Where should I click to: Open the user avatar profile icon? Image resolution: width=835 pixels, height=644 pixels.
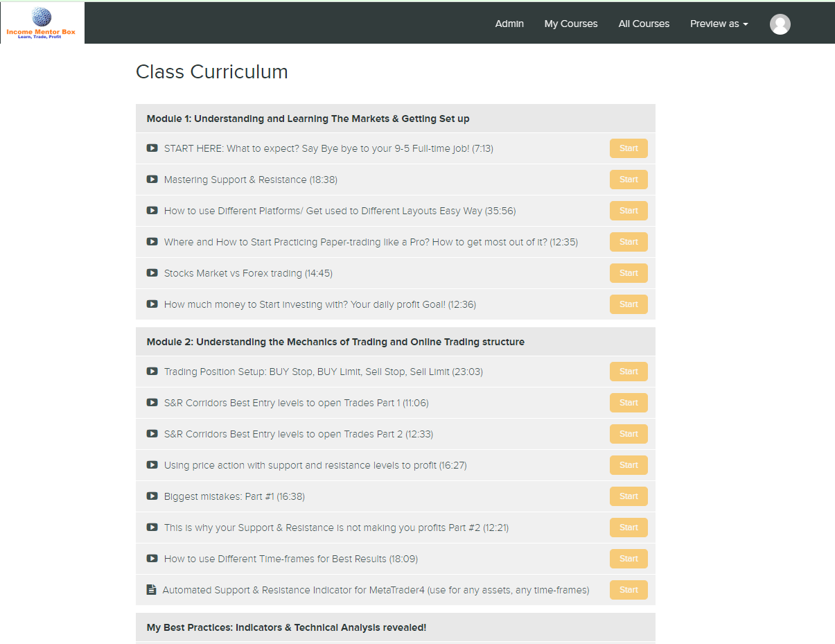coord(780,24)
